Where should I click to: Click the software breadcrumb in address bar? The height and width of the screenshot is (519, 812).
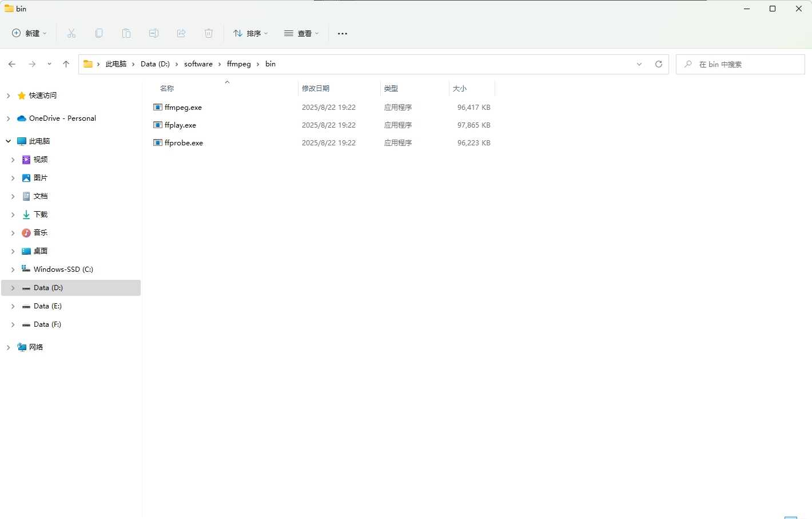point(198,64)
